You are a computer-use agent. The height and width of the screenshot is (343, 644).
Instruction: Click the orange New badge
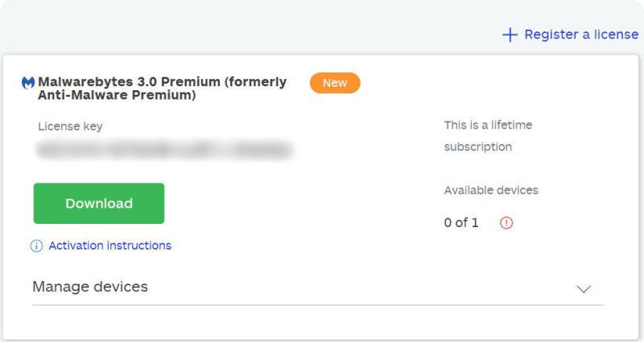click(335, 83)
